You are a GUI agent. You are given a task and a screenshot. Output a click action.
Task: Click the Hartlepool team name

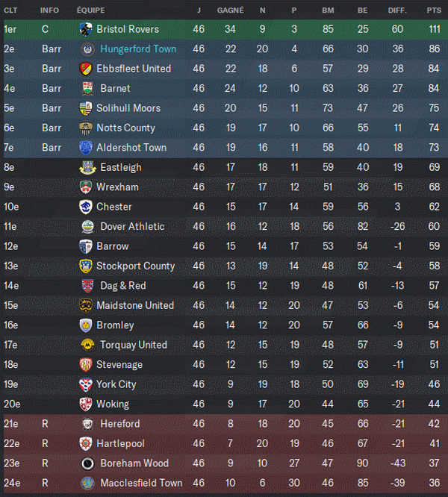pos(119,443)
